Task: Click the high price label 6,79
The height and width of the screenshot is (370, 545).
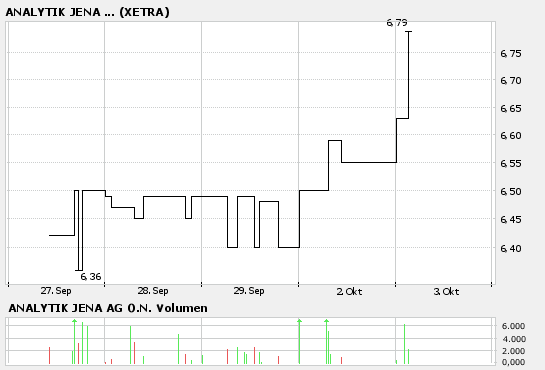Action: click(397, 23)
